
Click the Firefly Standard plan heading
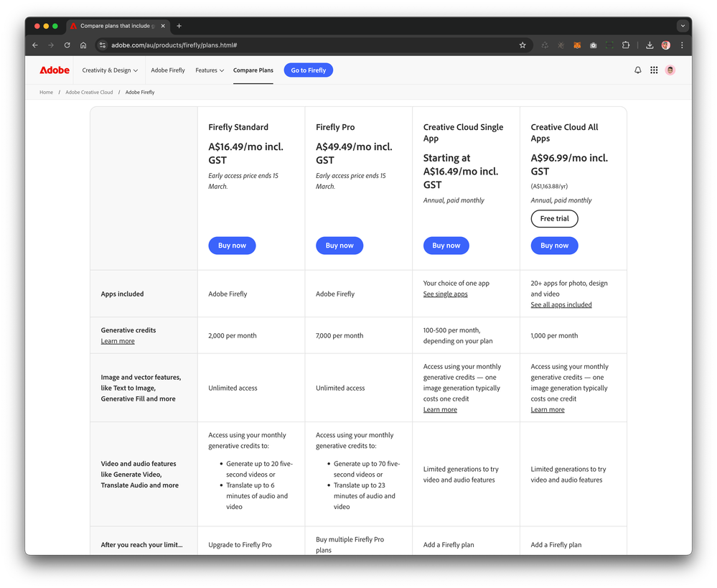coord(238,127)
